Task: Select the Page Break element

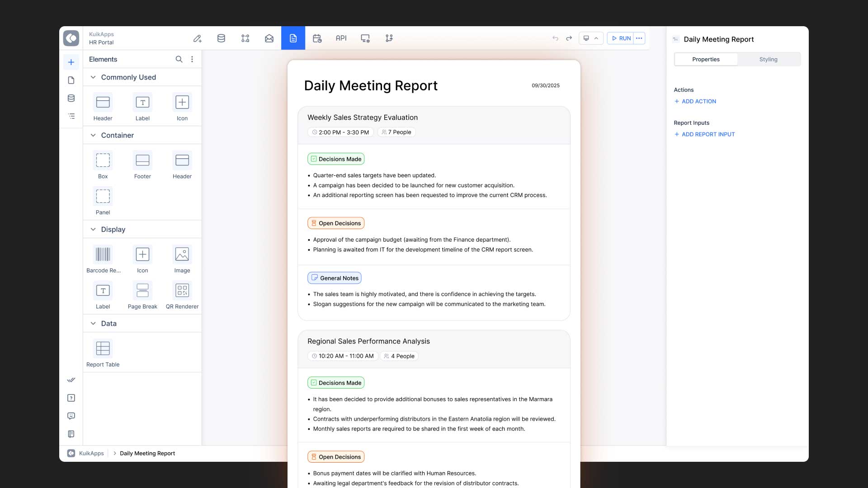Action: tap(142, 290)
